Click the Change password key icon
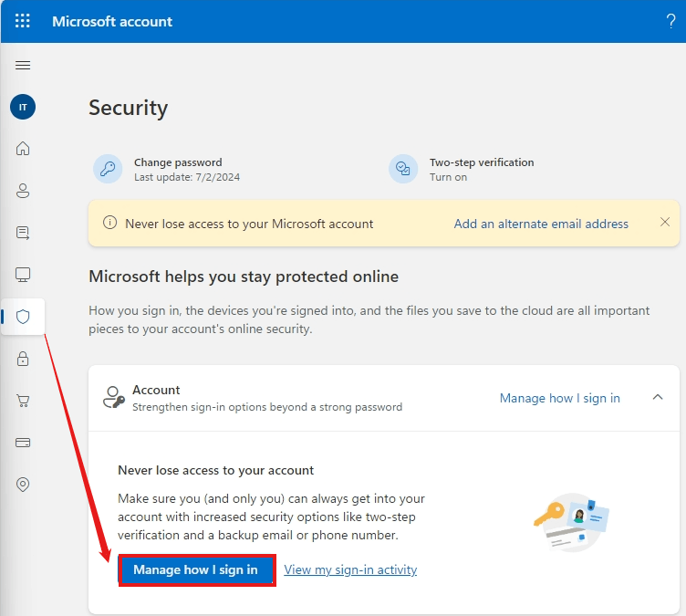The height and width of the screenshot is (616, 686). [x=108, y=169]
